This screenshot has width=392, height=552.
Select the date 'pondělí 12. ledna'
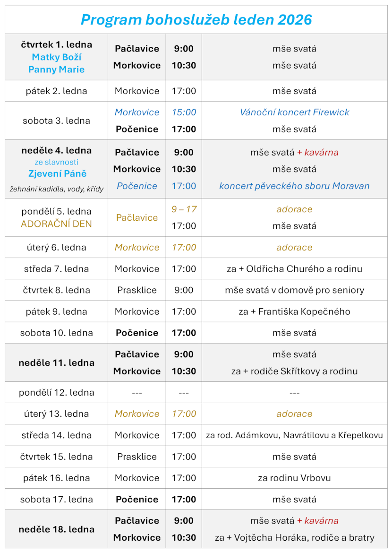point(56,393)
